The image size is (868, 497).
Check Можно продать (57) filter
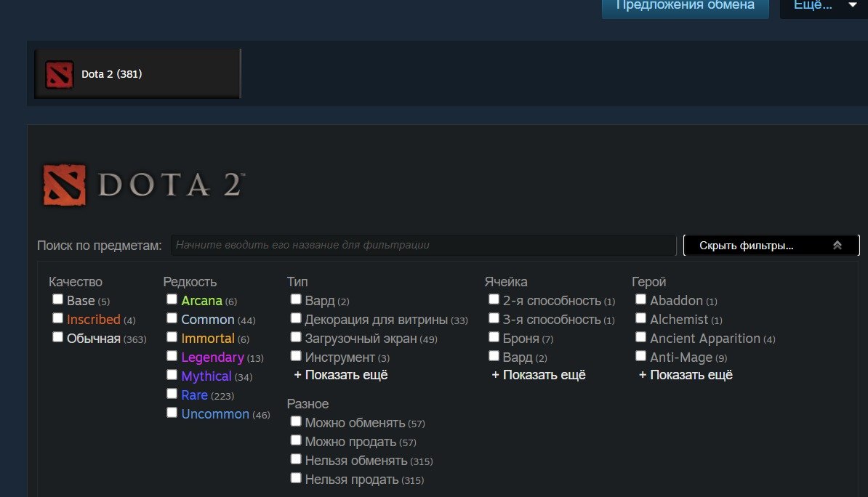[x=296, y=440]
